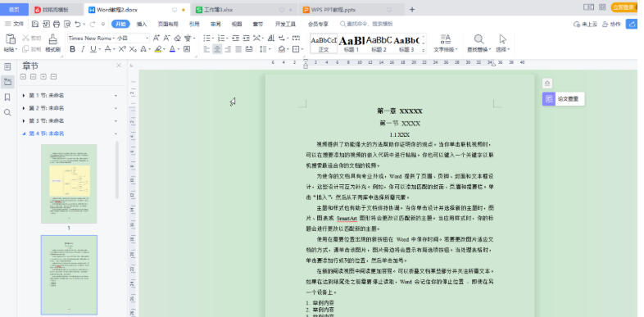Click the Sort icon in paragraph group

[271, 38]
